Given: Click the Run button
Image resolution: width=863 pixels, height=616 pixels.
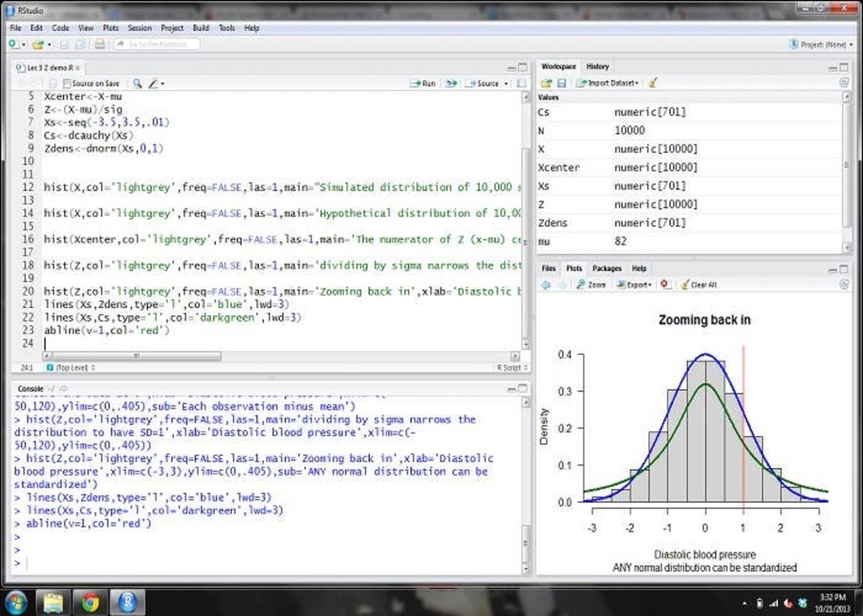Looking at the screenshot, I should (x=423, y=83).
